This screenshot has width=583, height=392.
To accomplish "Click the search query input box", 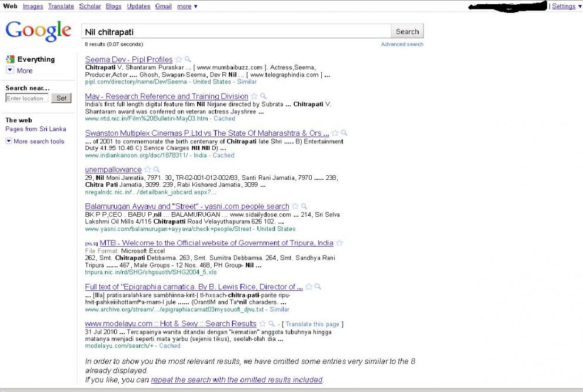I will [236, 32].
